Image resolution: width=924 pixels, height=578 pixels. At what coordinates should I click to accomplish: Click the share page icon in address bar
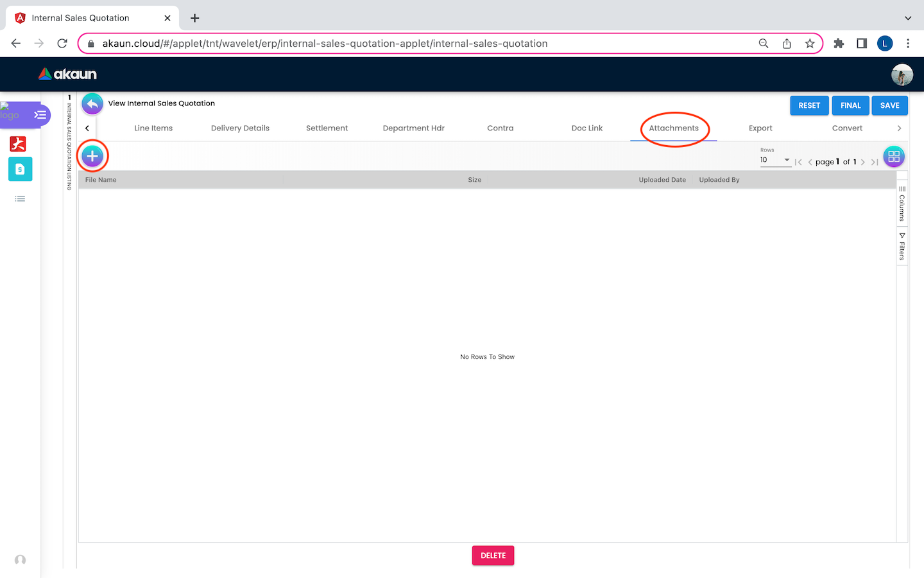click(x=787, y=44)
